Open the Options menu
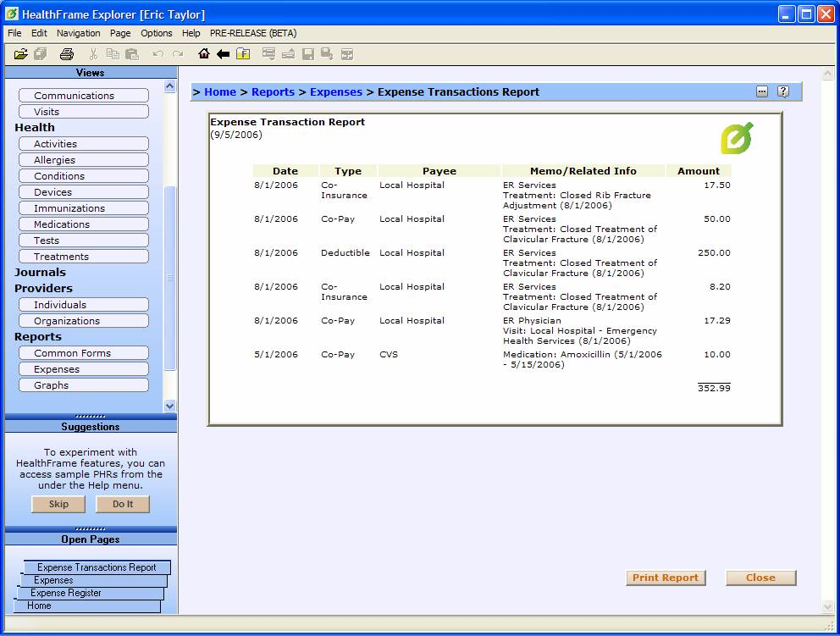840x636 pixels. coord(157,33)
